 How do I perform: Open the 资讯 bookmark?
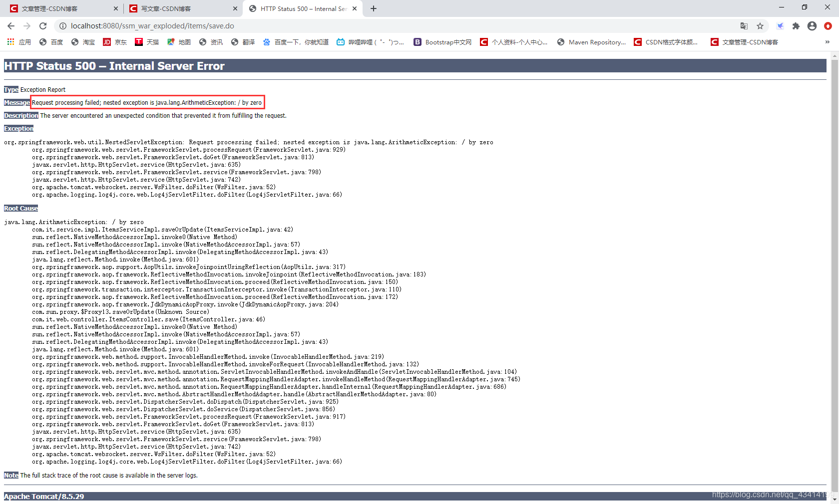tap(211, 42)
